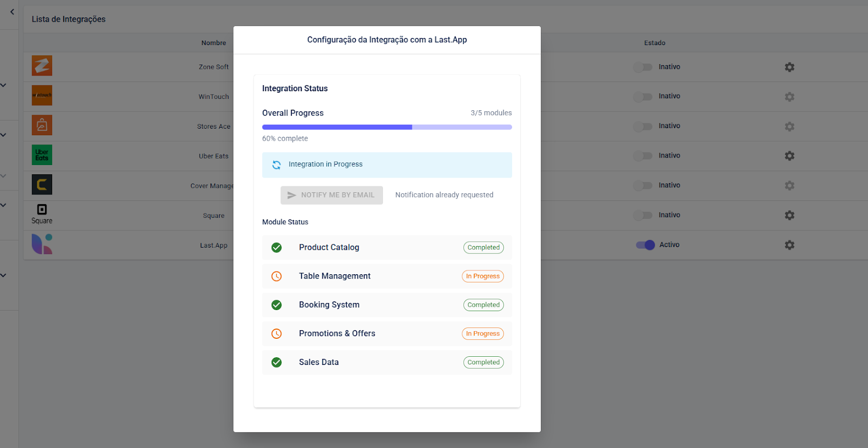Open settings gear for Zone Soft row

coord(789,67)
